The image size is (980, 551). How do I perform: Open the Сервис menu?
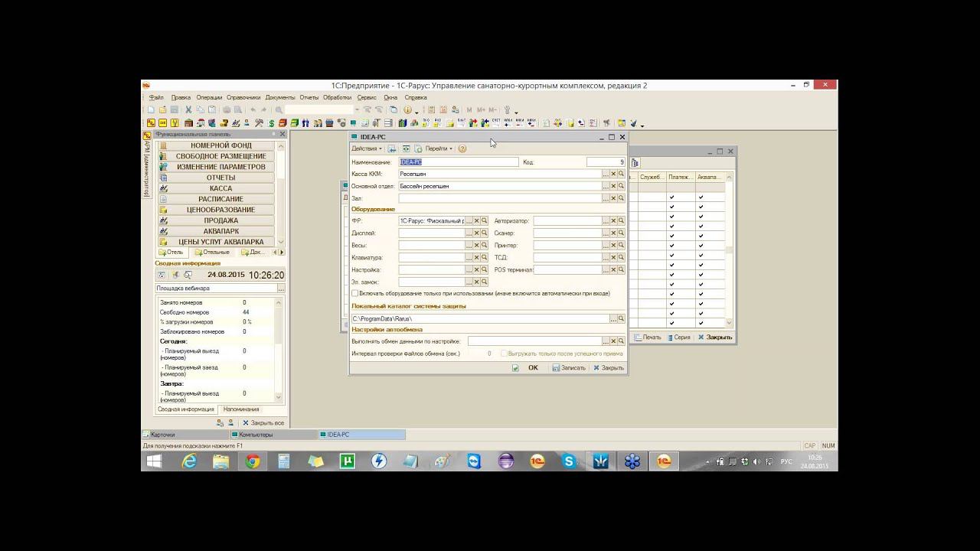tap(367, 97)
